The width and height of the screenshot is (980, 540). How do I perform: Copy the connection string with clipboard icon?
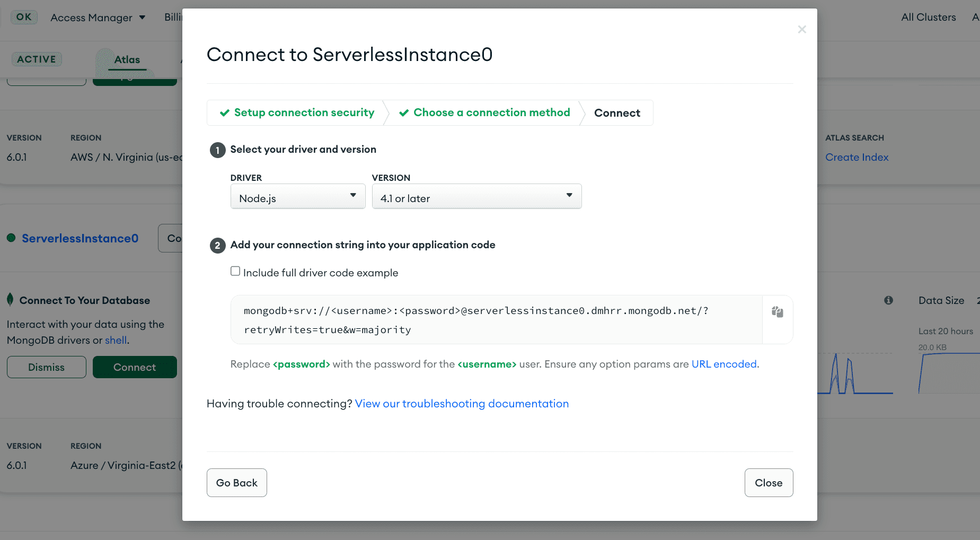click(x=777, y=312)
